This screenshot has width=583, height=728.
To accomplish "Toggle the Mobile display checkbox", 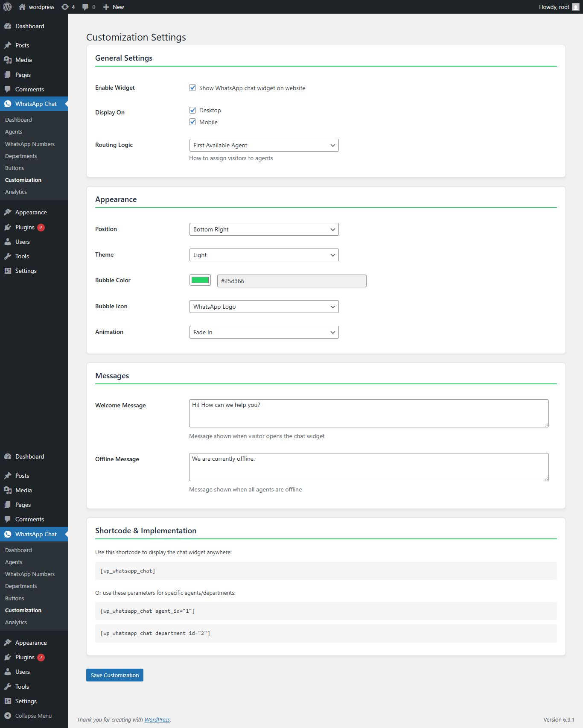I will [x=192, y=122].
